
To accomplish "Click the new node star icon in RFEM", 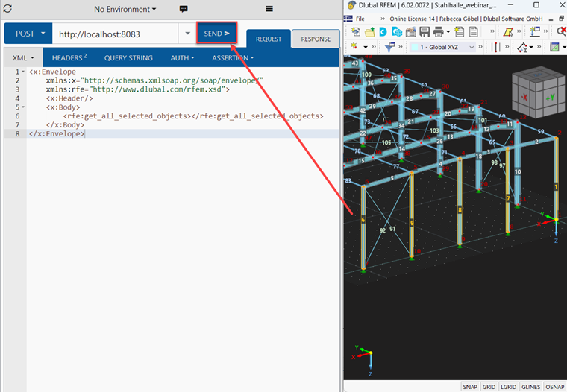I will click(354, 47).
